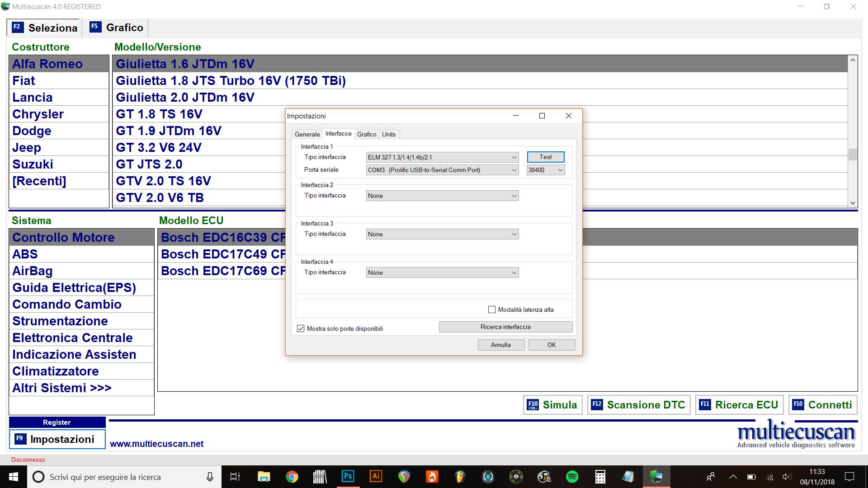Open Porta seriale COM3 dropdown

pos(442,170)
